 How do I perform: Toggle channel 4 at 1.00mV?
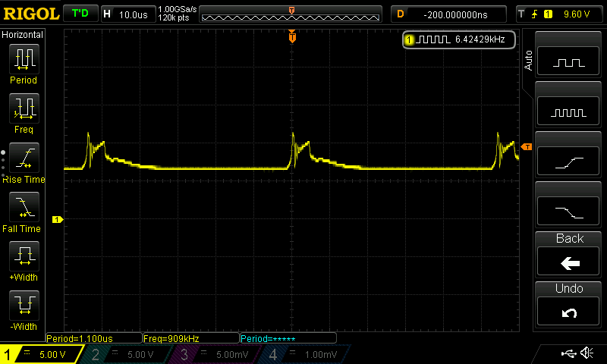pos(306,354)
